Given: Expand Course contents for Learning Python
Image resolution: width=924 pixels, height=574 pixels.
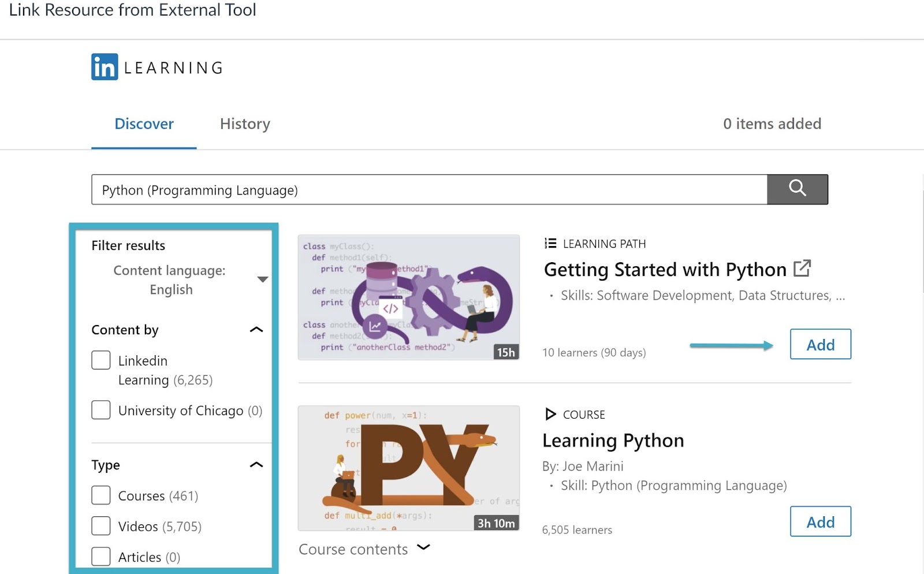Looking at the screenshot, I should [424, 547].
